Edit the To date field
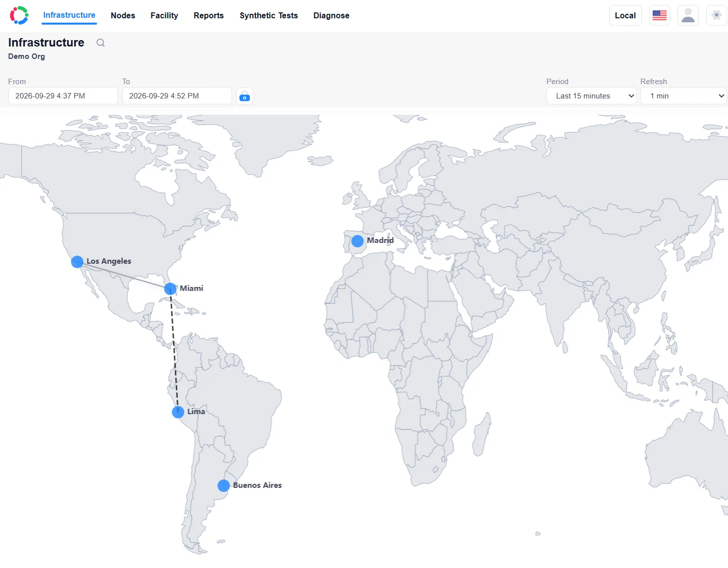728x568 pixels. [177, 96]
